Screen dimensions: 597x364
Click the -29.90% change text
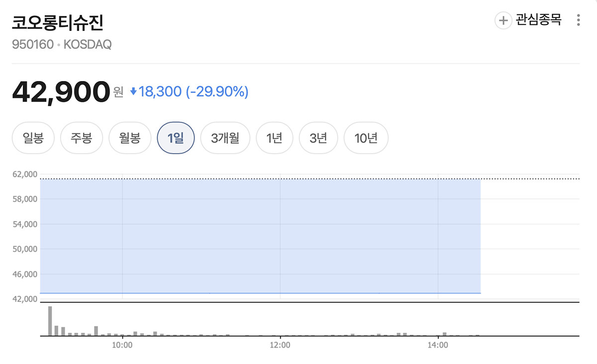[217, 91]
